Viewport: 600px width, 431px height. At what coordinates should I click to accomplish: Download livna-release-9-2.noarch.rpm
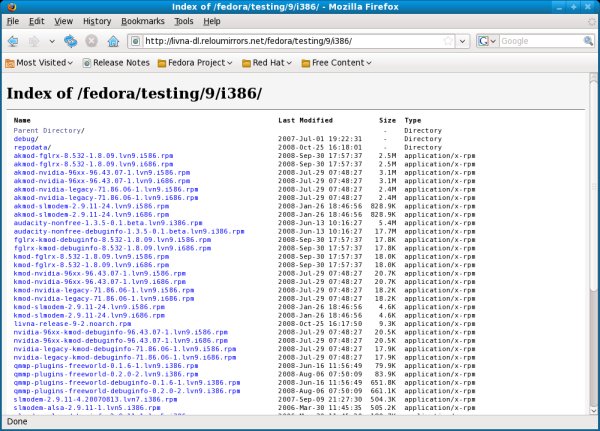(x=72, y=324)
